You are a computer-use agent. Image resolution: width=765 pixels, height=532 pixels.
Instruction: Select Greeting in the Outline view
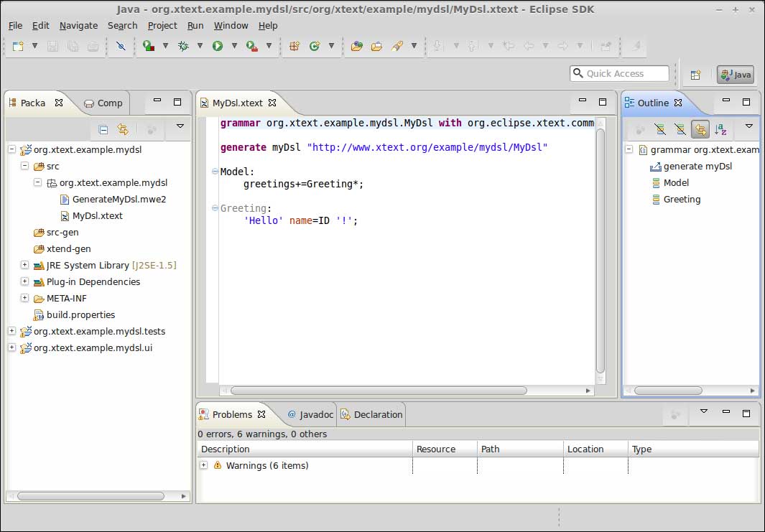682,199
